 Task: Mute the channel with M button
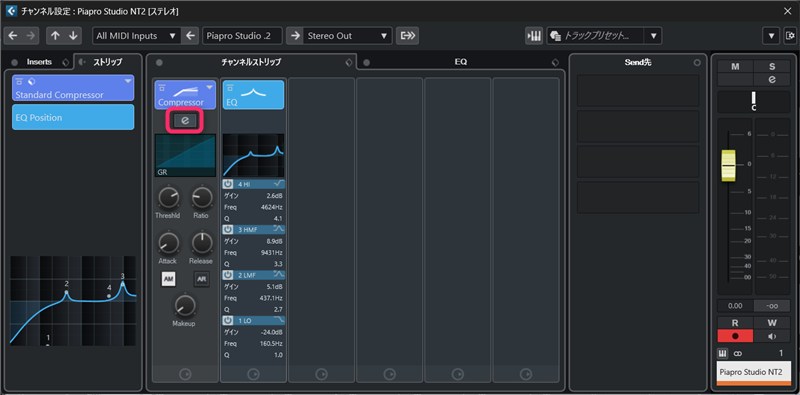(x=735, y=67)
